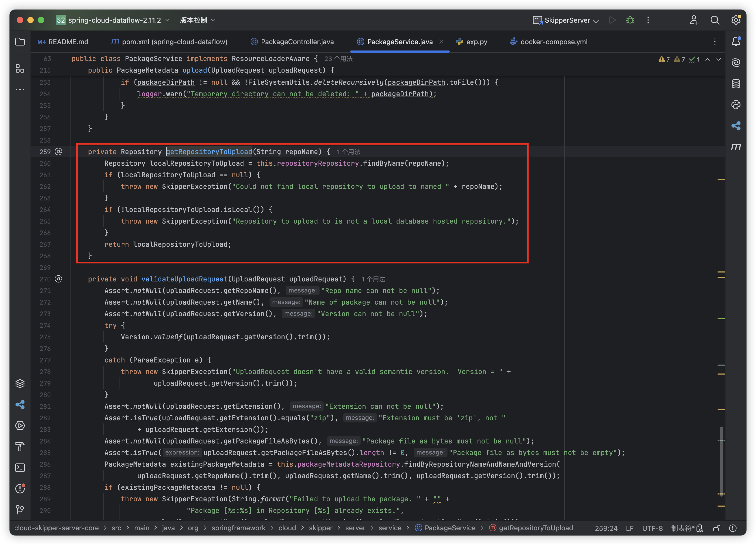Image resolution: width=756 pixels, height=545 pixels.
Task: Jump to previous highlighted error arrow
Action: tap(708, 59)
